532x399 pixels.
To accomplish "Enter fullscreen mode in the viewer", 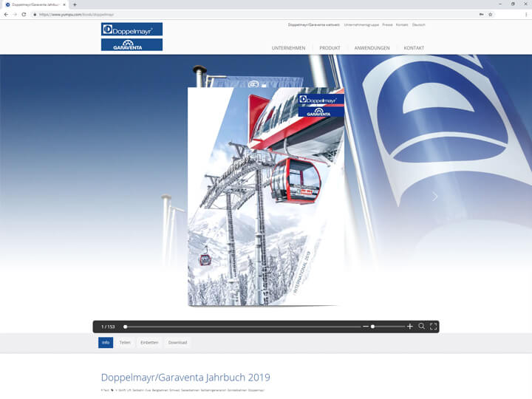I will 433,327.
